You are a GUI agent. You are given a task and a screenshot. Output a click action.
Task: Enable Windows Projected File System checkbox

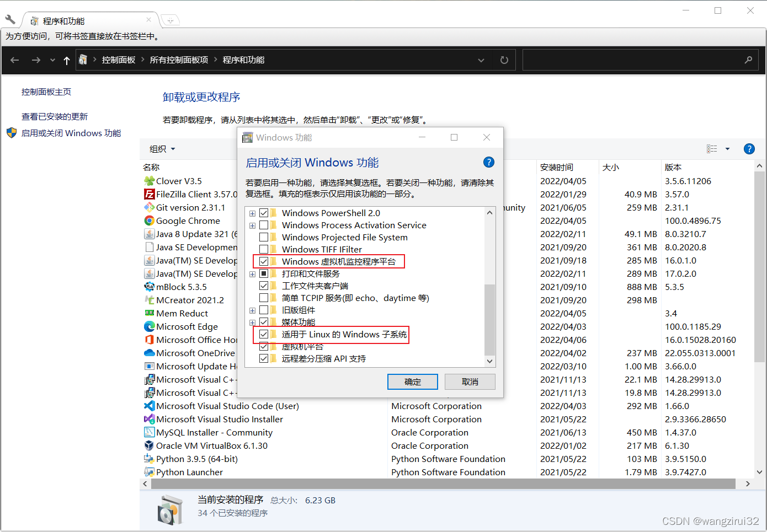pos(264,237)
